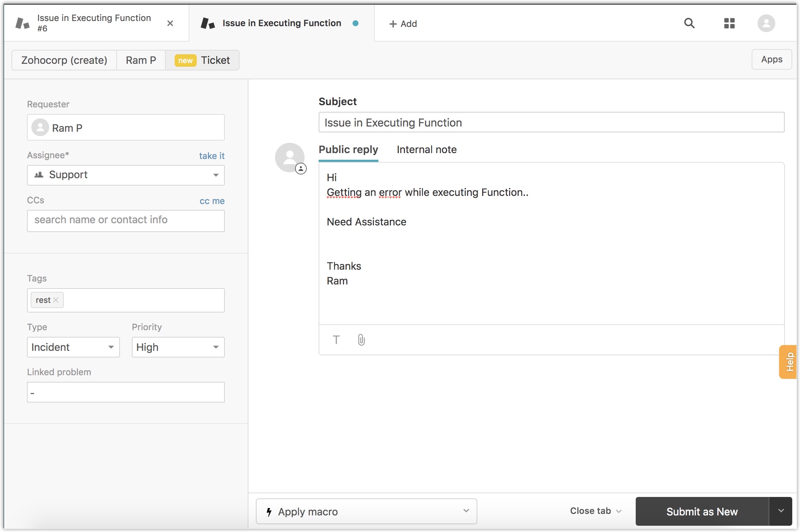Click the cc me link

(x=212, y=201)
